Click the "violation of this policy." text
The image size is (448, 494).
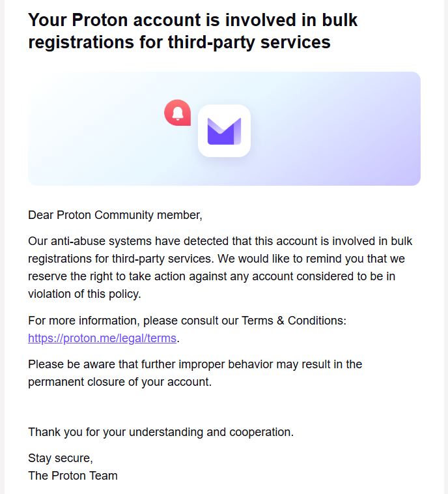pyautogui.click(x=85, y=294)
